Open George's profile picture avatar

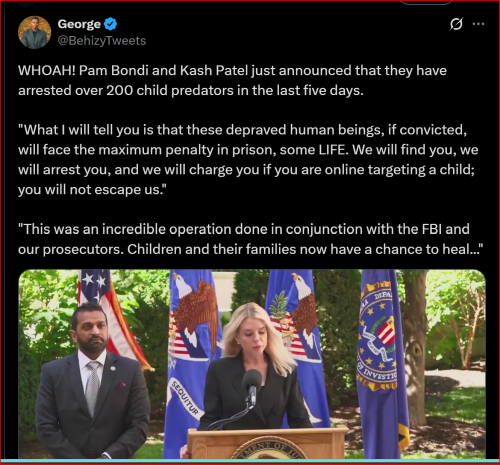34,32
